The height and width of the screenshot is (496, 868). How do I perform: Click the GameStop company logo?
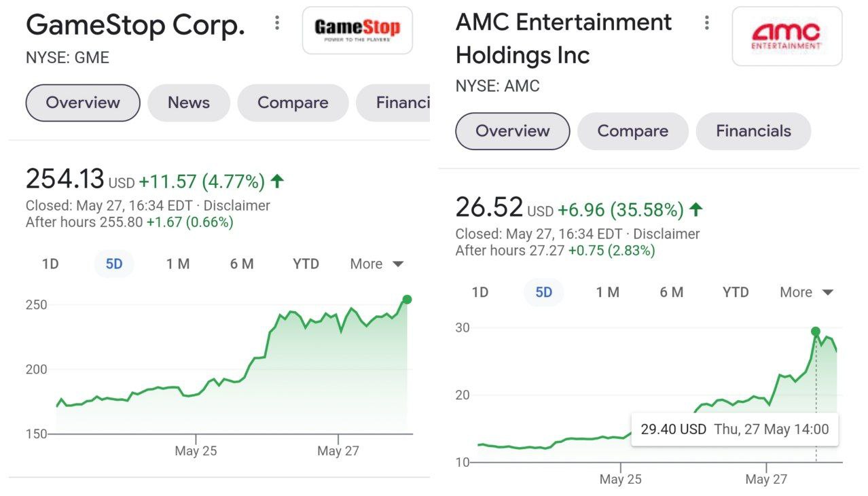point(357,29)
